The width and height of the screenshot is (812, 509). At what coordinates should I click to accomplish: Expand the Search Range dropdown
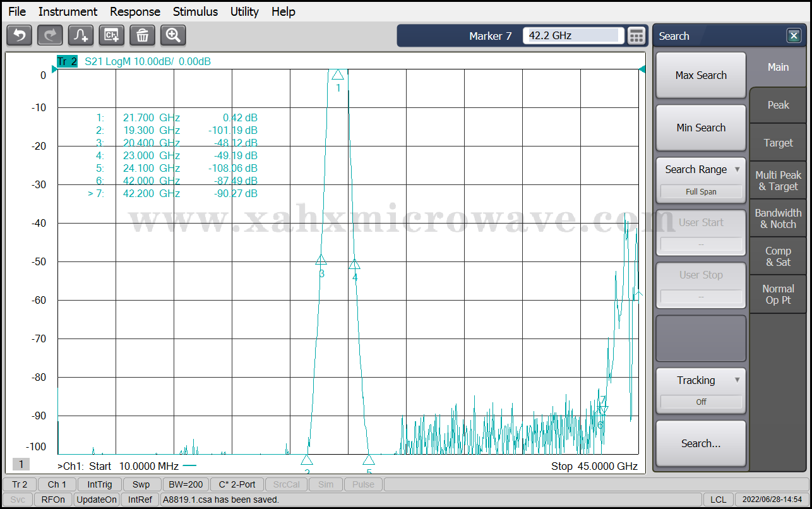701,170
